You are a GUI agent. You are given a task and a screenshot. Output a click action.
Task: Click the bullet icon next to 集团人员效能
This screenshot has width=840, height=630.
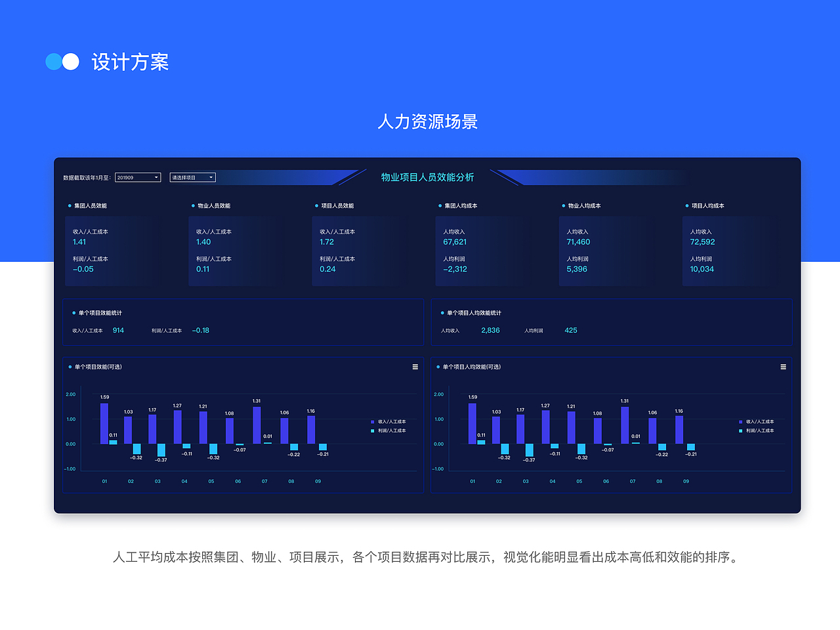pyautogui.click(x=70, y=205)
